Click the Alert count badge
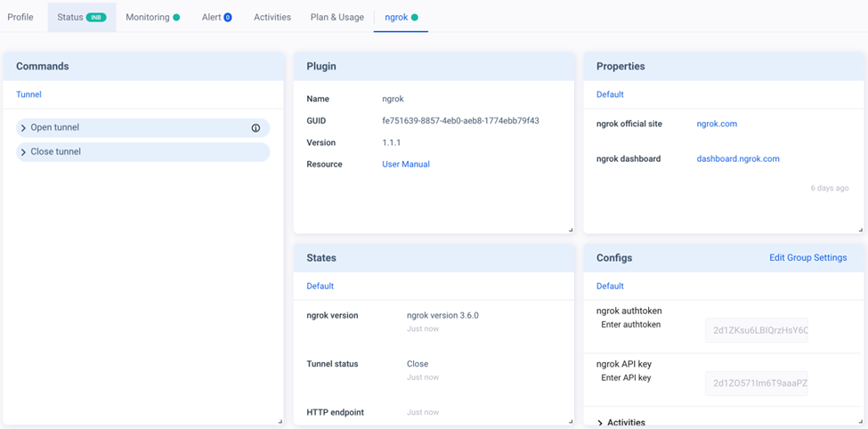Image resolution: width=868 pixels, height=429 pixels. click(x=228, y=17)
